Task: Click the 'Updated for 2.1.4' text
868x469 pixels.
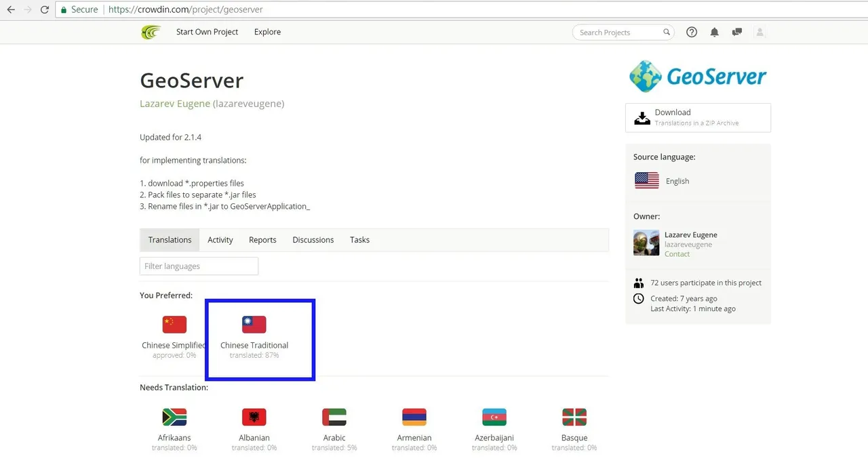Action: (x=170, y=138)
